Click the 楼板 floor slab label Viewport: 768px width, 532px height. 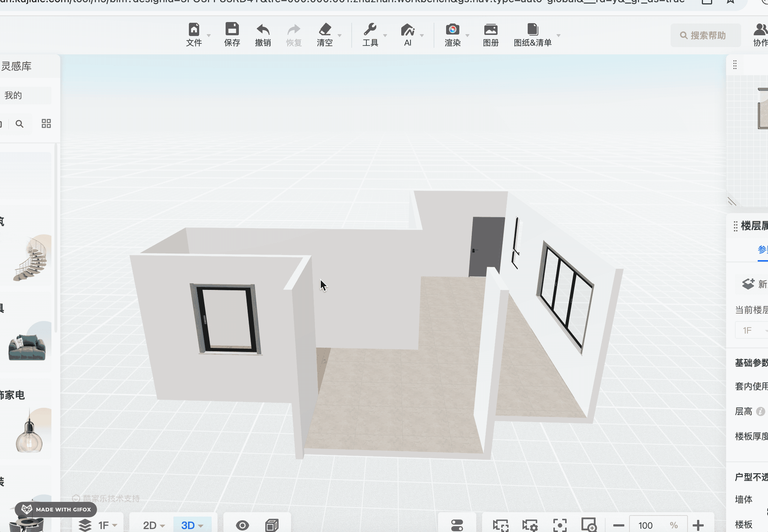(744, 524)
